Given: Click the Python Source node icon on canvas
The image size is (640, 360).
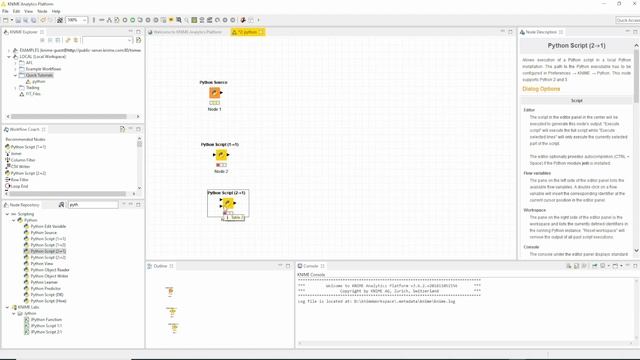Looking at the screenshot, I should (x=215, y=93).
